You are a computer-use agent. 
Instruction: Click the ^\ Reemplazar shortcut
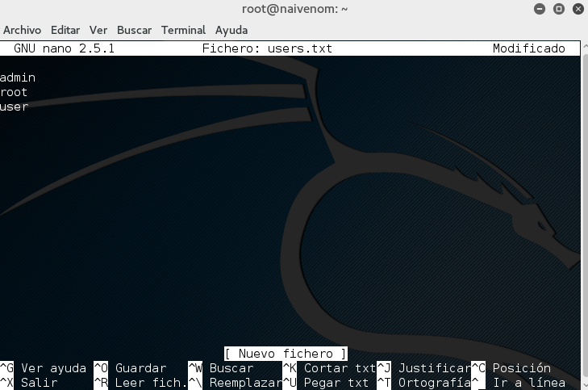(236, 383)
